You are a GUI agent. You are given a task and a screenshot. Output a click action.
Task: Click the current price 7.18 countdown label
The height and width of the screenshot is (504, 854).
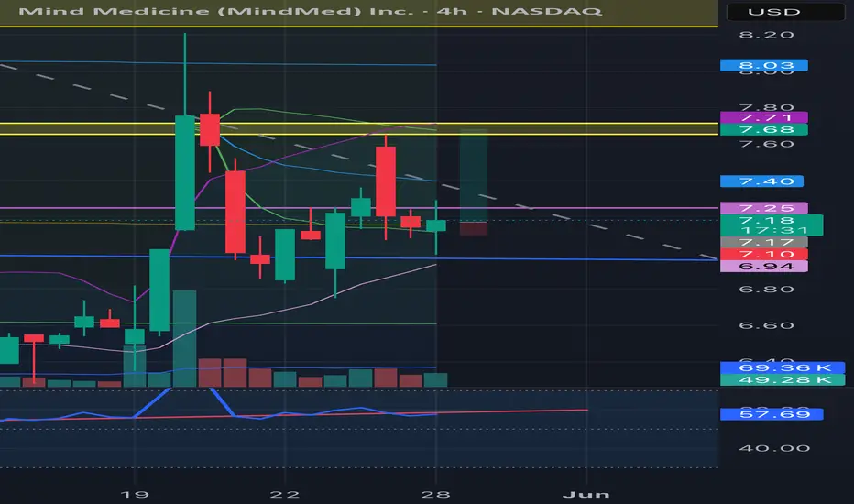[772, 225]
